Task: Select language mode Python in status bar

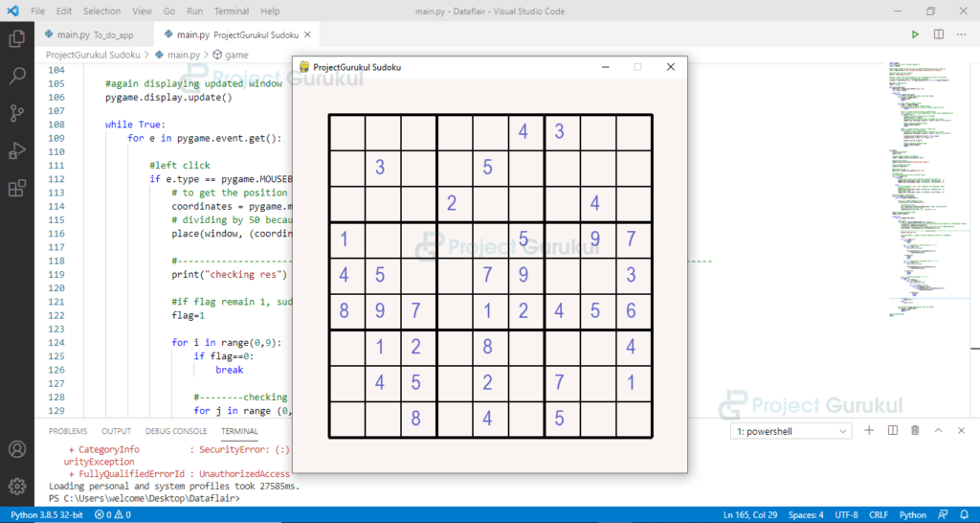Action: (x=912, y=515)
